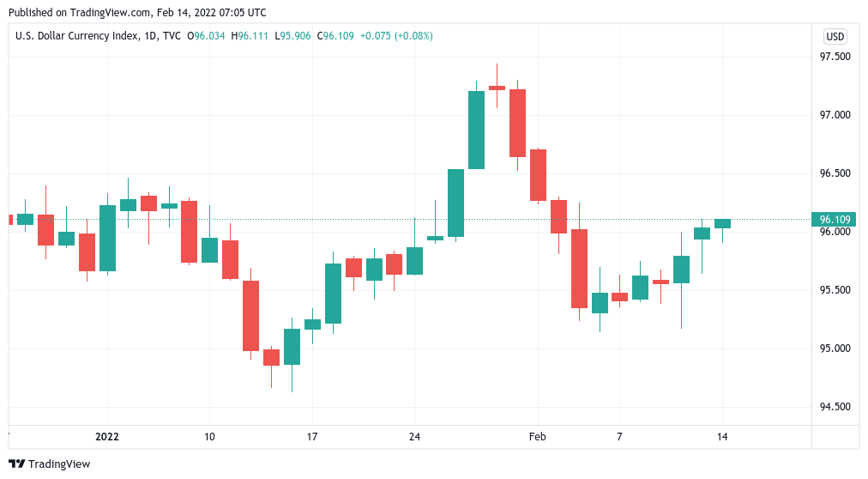The height and width of the screenshot is (479, 868).
Task: Select the 2022 label on time axis
Action: (107, 437)
